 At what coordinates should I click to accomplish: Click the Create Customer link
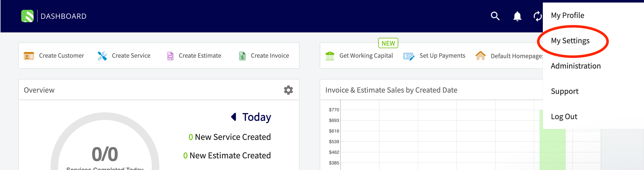tap(61, 56)
